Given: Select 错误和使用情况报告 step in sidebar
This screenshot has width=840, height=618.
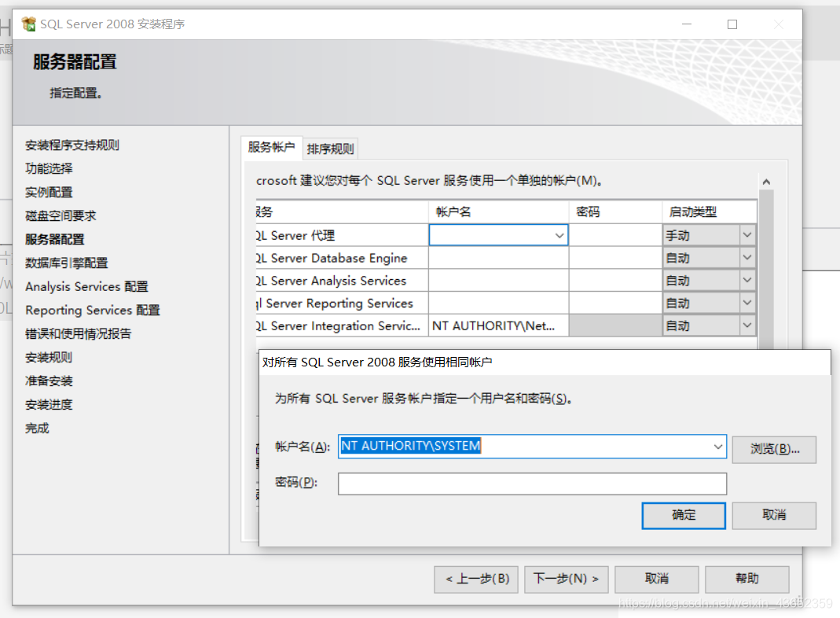Looking at the screenshot, I should coord(79,334).
